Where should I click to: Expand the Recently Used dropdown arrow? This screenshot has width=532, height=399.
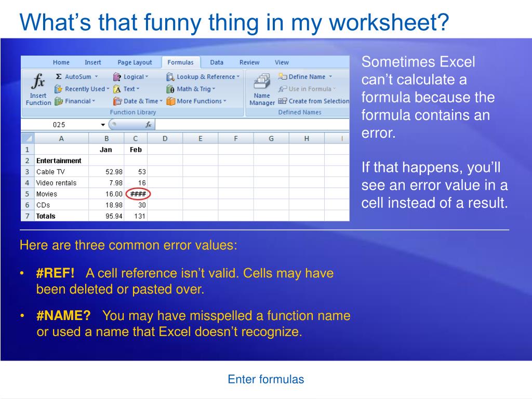coord(108,89)
